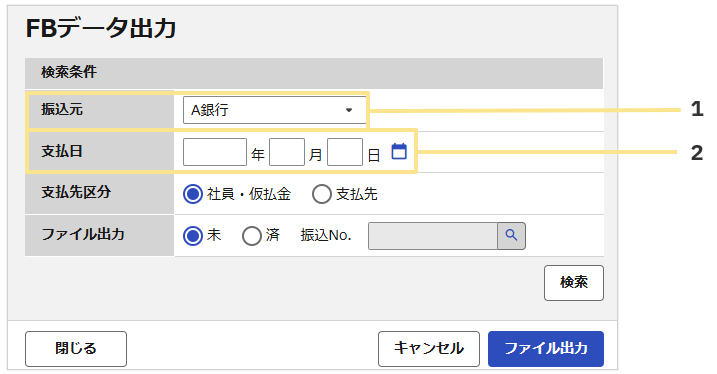Click the 支払日 month input field
This screenshot has height=374, width=717.
click(x=287, y=152)
